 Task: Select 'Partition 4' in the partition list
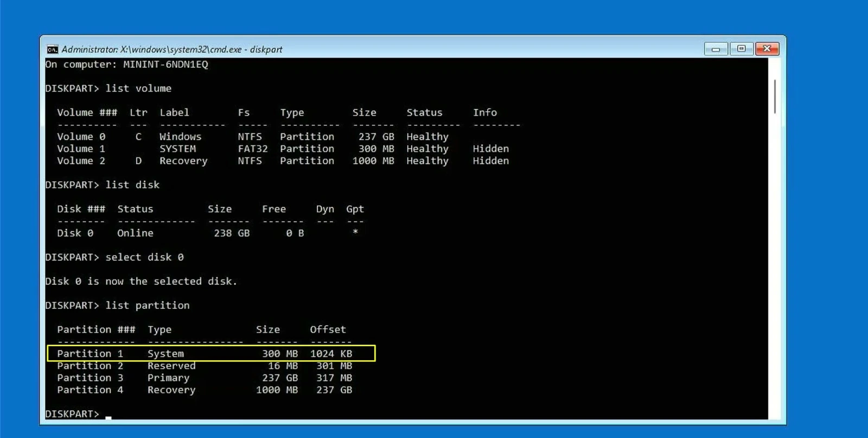click(90, 390)
